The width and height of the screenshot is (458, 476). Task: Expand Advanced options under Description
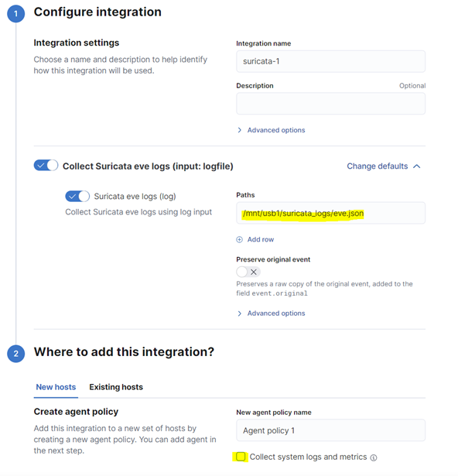[x=276, y=130]
